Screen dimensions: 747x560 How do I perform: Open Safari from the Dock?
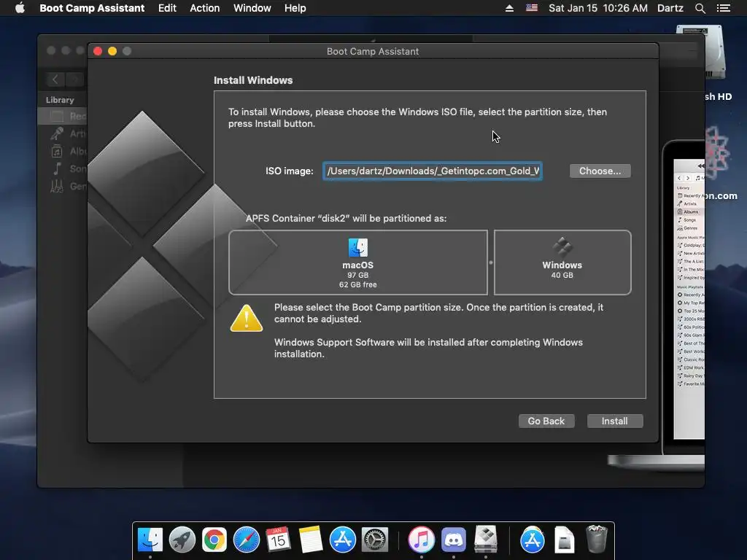tap(247, 540)
